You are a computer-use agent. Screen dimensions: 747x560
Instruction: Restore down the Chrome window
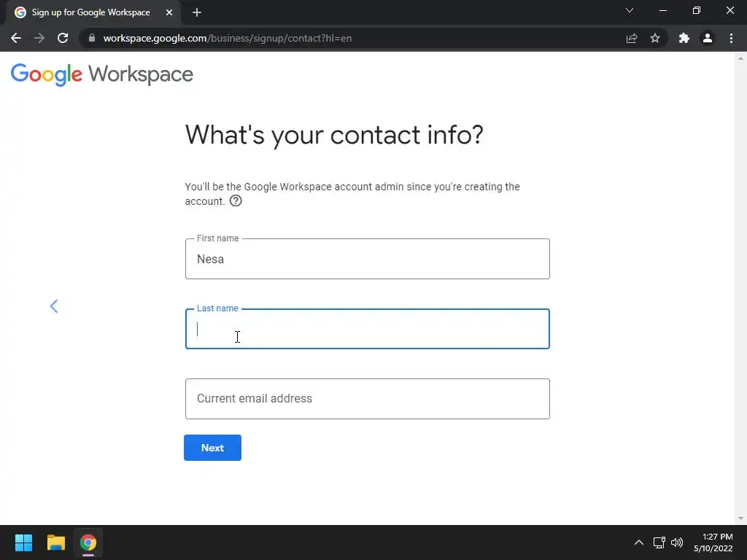point(697,10)
